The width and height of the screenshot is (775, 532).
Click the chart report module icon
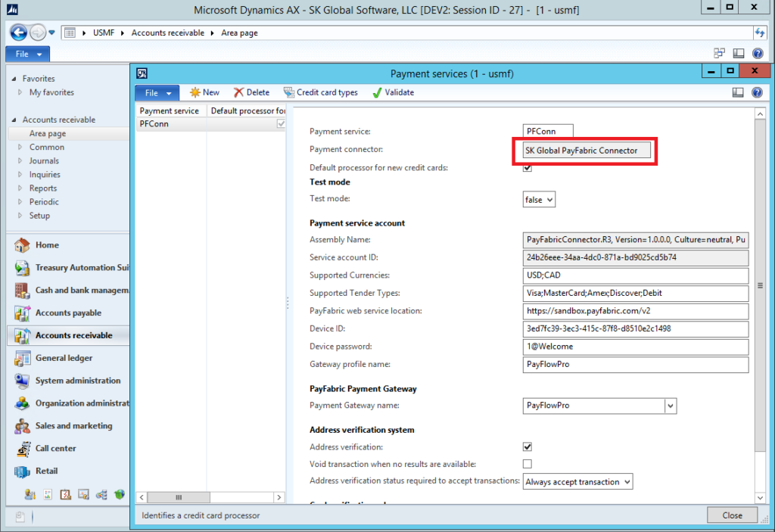[48, 494]
